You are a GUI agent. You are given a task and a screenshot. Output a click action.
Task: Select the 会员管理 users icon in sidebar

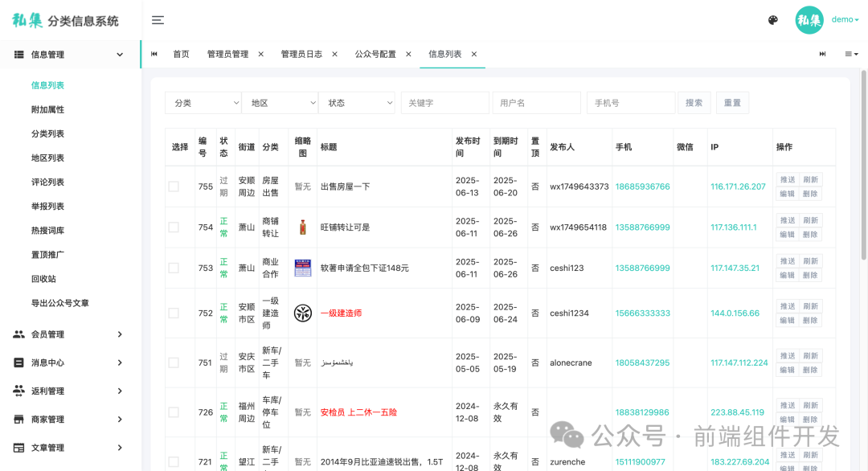18,334
